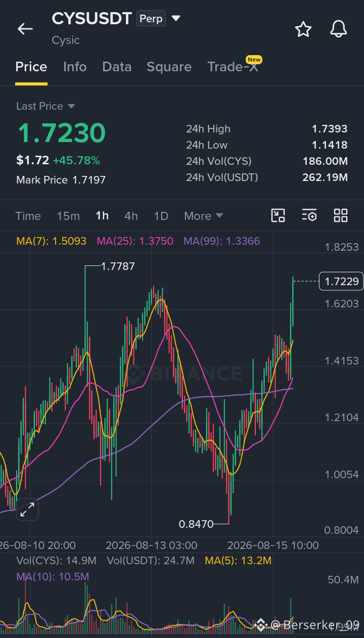Tap the Vol(CYS): 14.9M volume label
The width and height of the screenshot is (364, 638).
[56, 560]
